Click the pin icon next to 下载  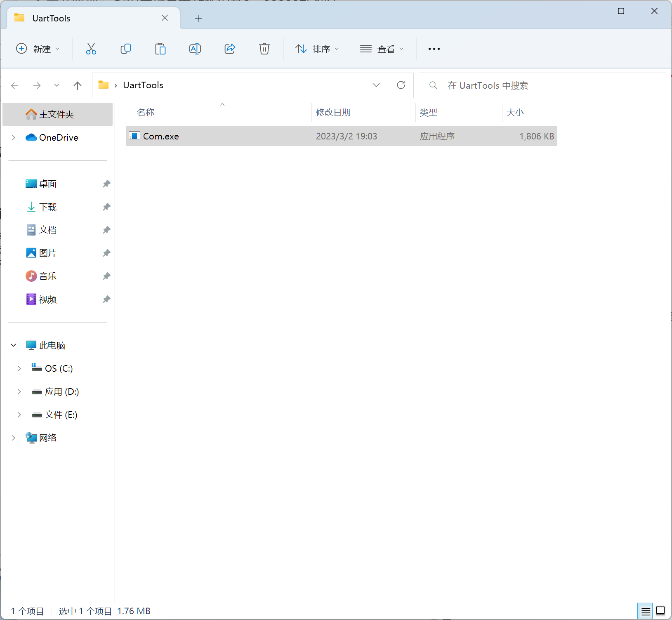click(106, 207)
